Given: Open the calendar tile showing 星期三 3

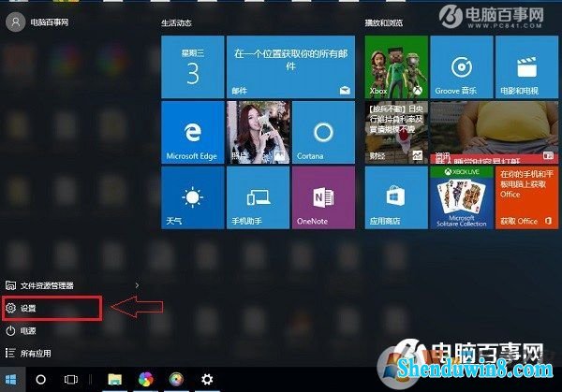Looking at the screenshot, I should tap(193, 66).
